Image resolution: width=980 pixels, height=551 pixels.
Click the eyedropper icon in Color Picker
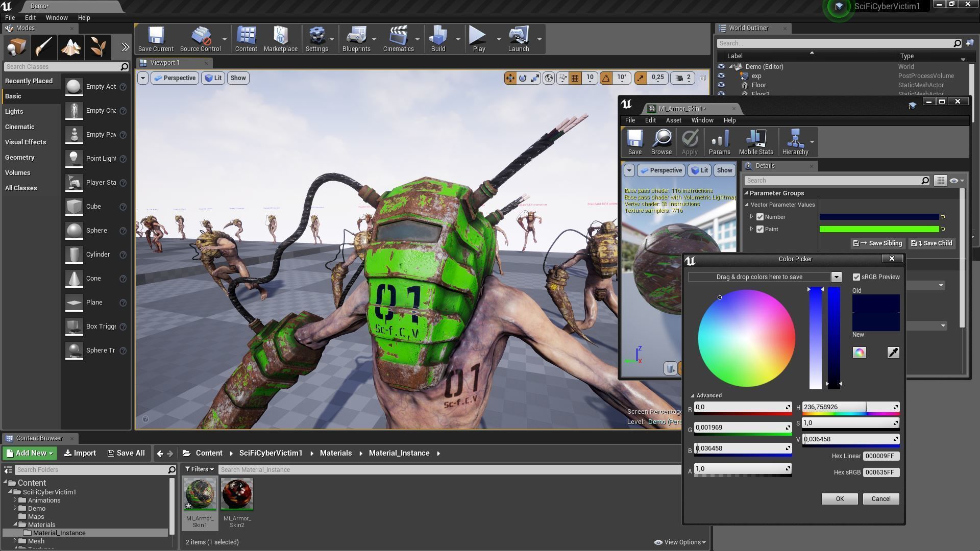pyautogui.click(x=893, y=353)
